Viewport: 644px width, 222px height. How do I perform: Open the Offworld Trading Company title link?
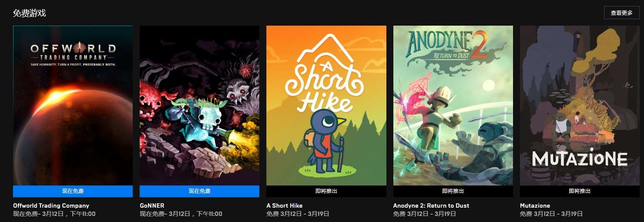[51, 205]
